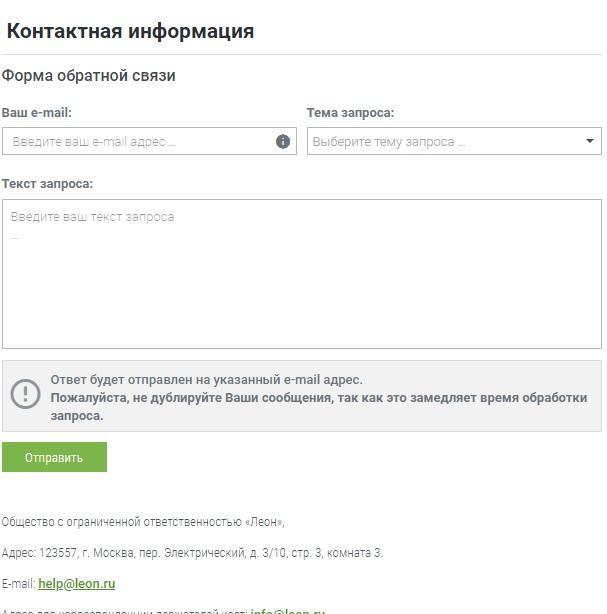The width and height of the screenshot is (607, 614).
Task: Click the "Ответ будет отправлен" notice line
Action: tap(206, 380)
